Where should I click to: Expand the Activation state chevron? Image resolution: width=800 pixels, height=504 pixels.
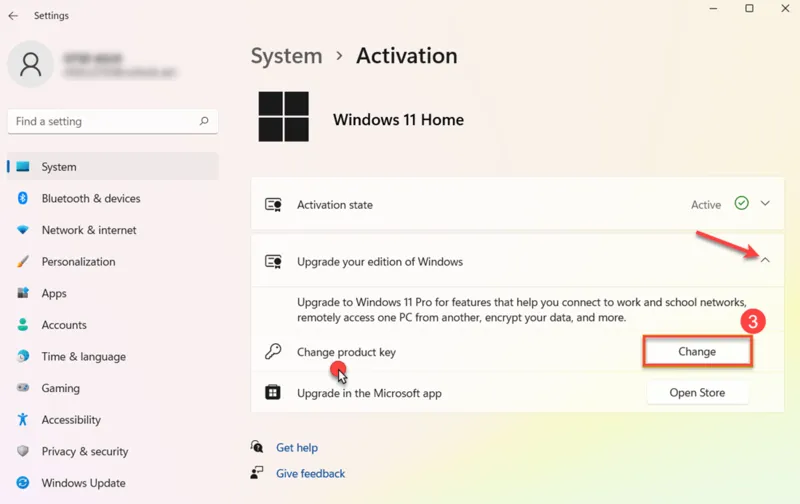[x=765, y=204]
